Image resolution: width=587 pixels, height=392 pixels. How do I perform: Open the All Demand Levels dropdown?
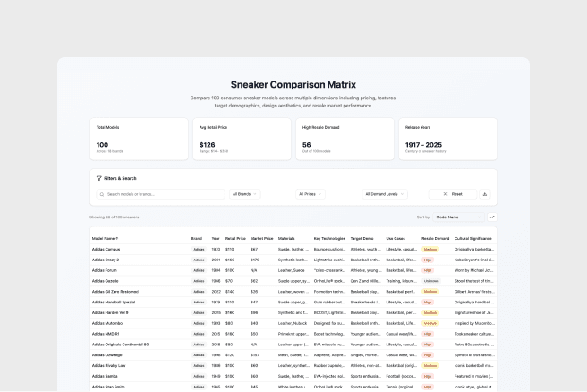(x=385, y=194)
